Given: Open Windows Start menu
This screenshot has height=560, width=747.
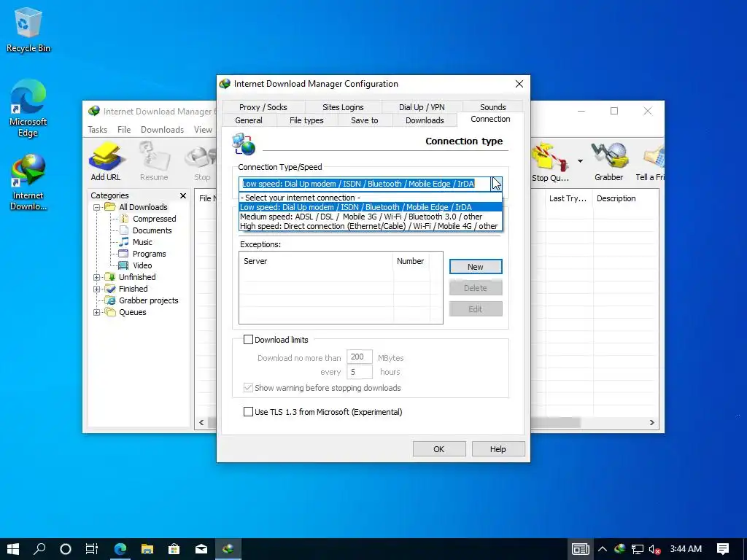Looking at the screenshot, I should (x=13, y=549).
